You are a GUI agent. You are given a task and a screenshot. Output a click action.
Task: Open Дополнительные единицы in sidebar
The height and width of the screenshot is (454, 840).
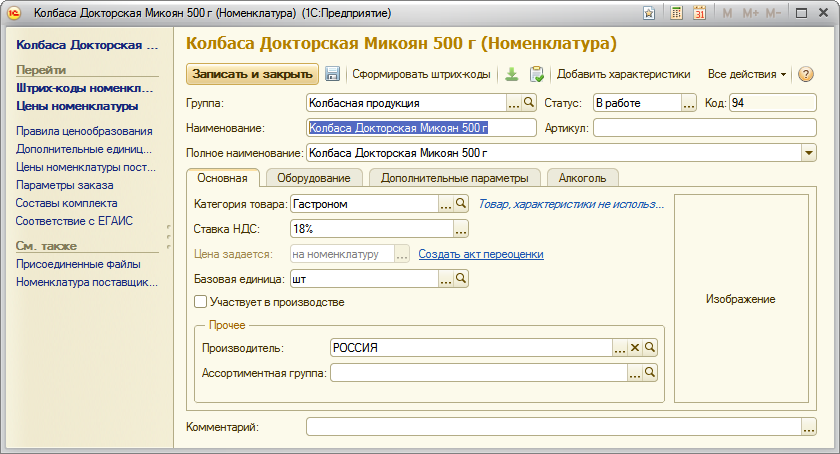(x=84, y=149)
